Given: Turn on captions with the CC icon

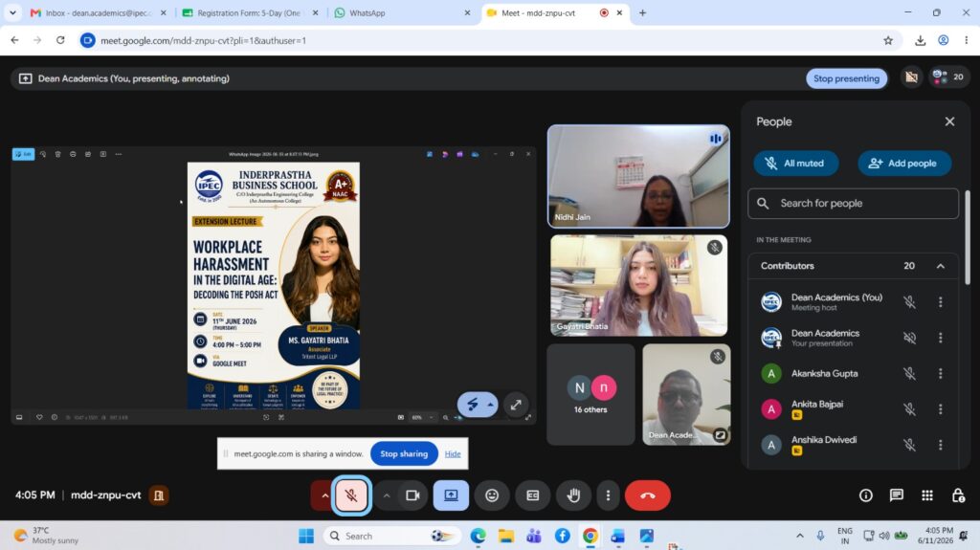Looking at the screenshot, I should tap(532, 495).
